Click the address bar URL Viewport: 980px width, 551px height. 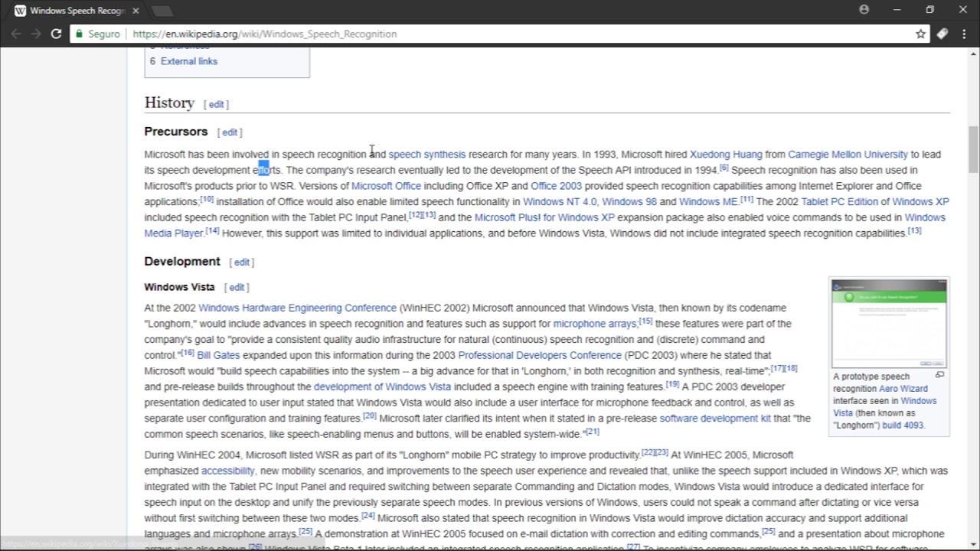(x=264, y=34)
